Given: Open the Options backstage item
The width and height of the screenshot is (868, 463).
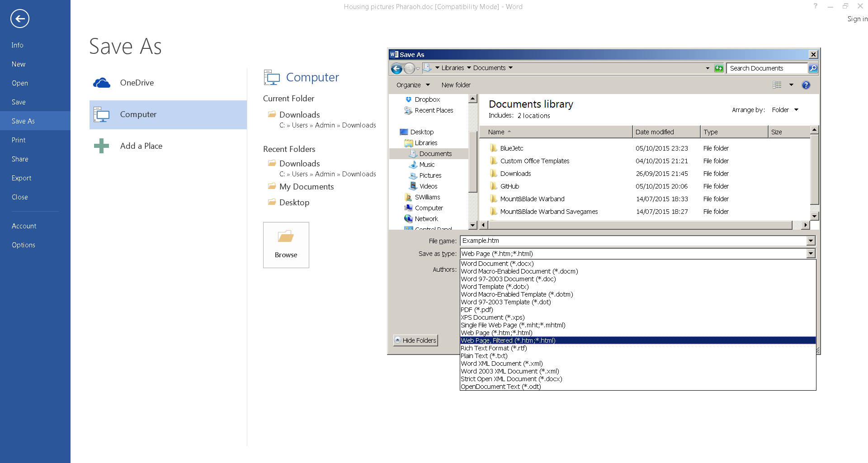Looking at the screenshot, I should click(x=35, y=245).
